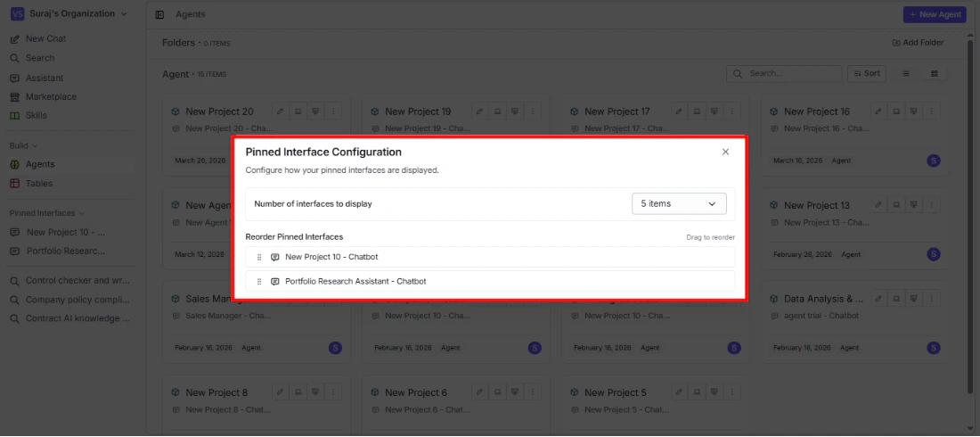Click laptop icon on New Project 19
980x437 pixels.
tap(497, 111)
